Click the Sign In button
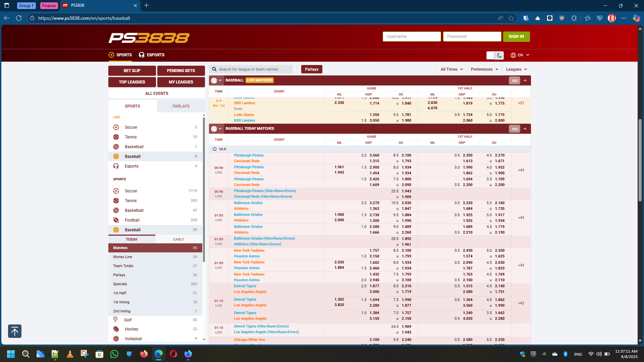Image resolution: width=644 pixels, height=362 pixels. coord(516,37)
